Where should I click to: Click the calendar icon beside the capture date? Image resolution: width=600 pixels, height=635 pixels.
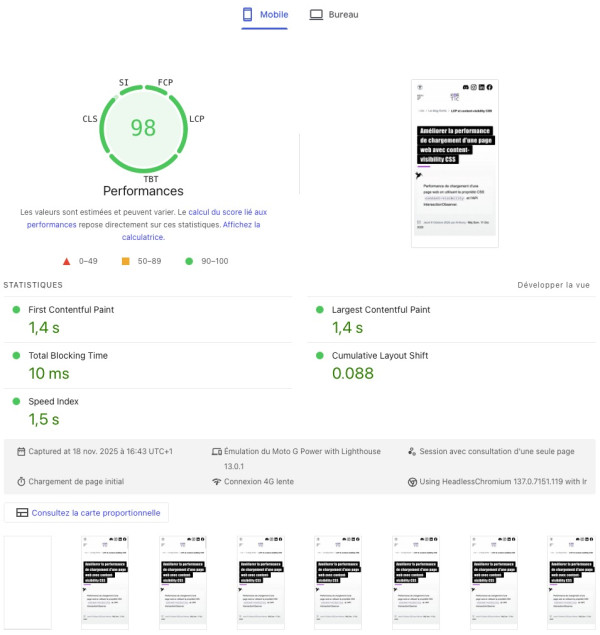21,452
